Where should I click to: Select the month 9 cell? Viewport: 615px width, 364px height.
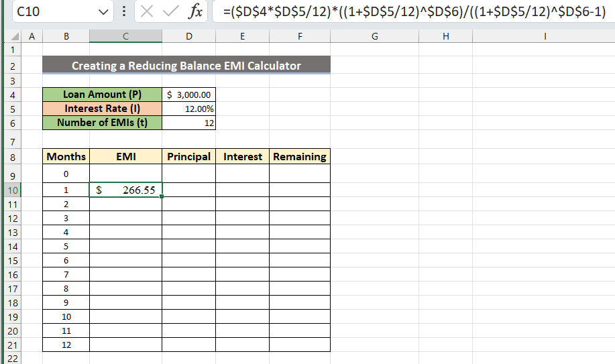66,303
